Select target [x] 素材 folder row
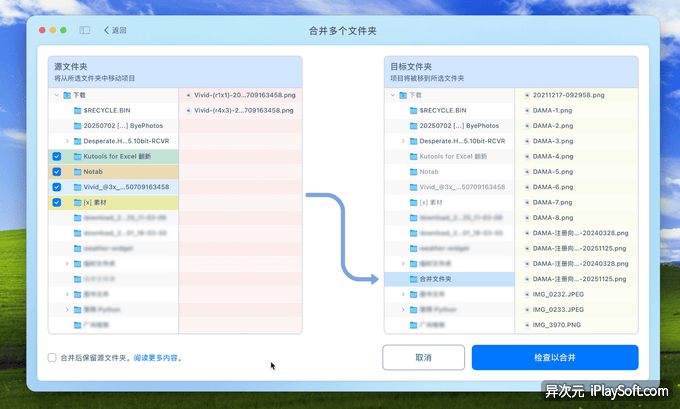The image size is (680, 409). pos(449,202)
